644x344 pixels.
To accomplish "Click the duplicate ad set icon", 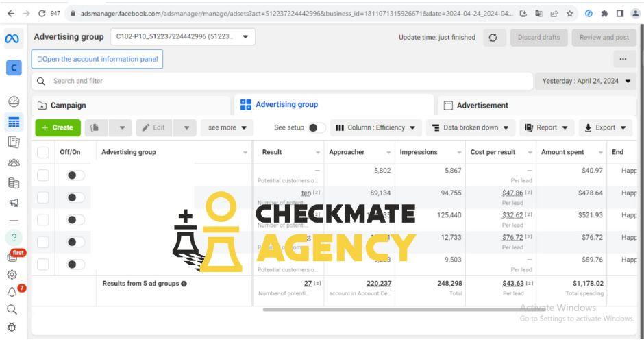I will (x=95, y=128).
